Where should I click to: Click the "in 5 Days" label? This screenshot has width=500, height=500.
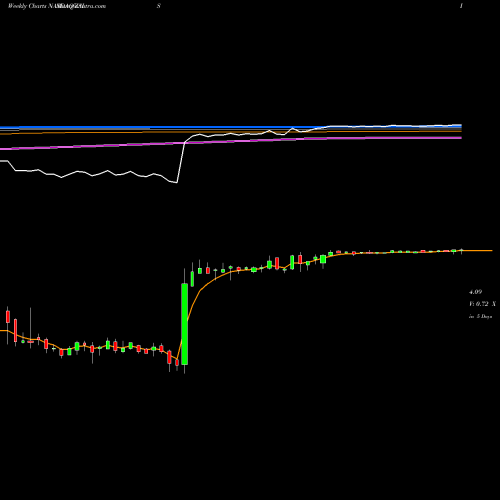point(480,316)
